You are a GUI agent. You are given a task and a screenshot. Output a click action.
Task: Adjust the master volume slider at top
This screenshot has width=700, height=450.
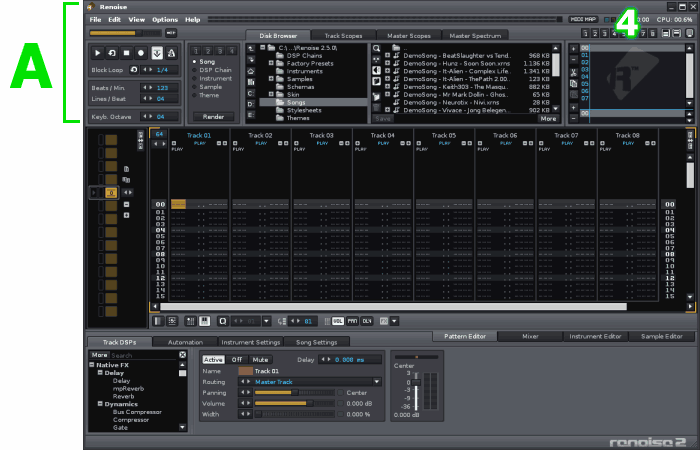coord(125,33)
